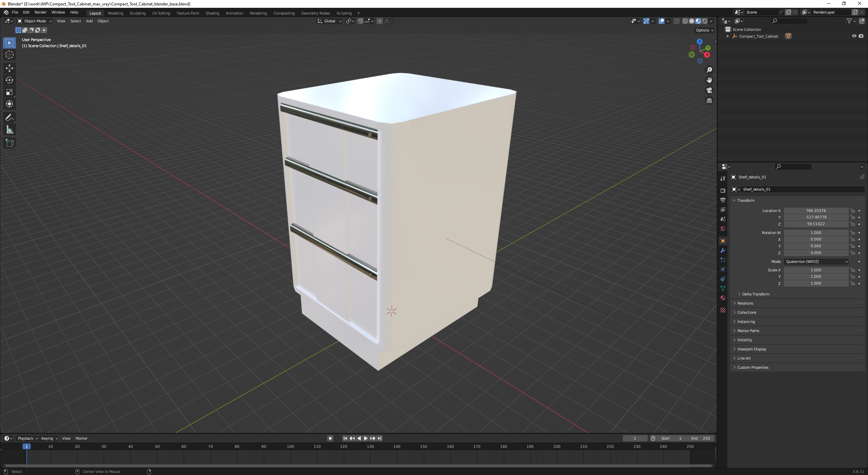Image resolution: width=868 pixels, height=475 pixels.
Task: Toggle lock on Location X
Action: click(x=852, y=211)
